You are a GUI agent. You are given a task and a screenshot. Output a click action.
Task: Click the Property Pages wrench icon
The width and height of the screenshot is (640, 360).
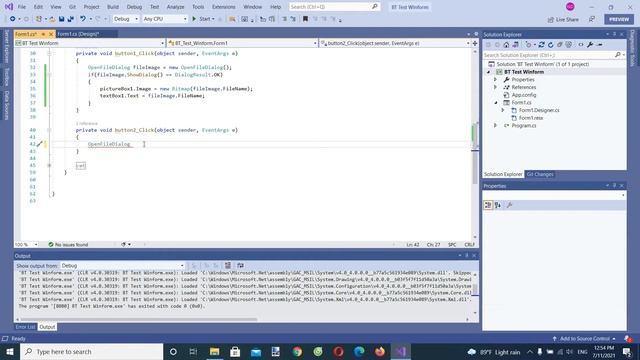click(x=509, y=205)
